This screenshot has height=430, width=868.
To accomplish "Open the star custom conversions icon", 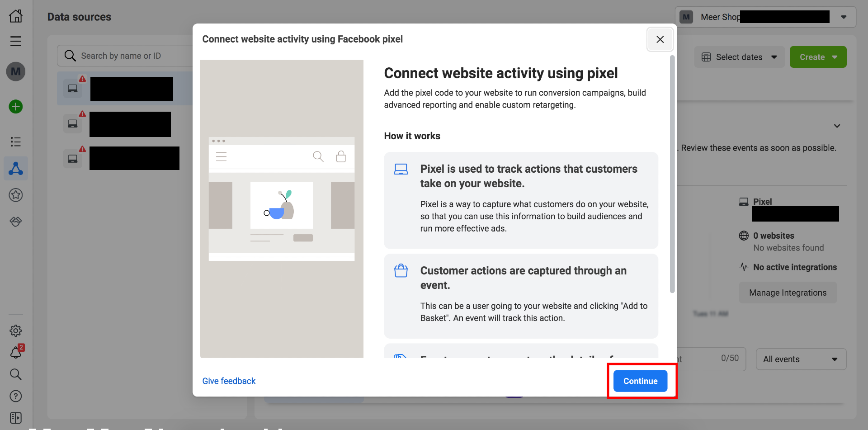I will (16, 195).
